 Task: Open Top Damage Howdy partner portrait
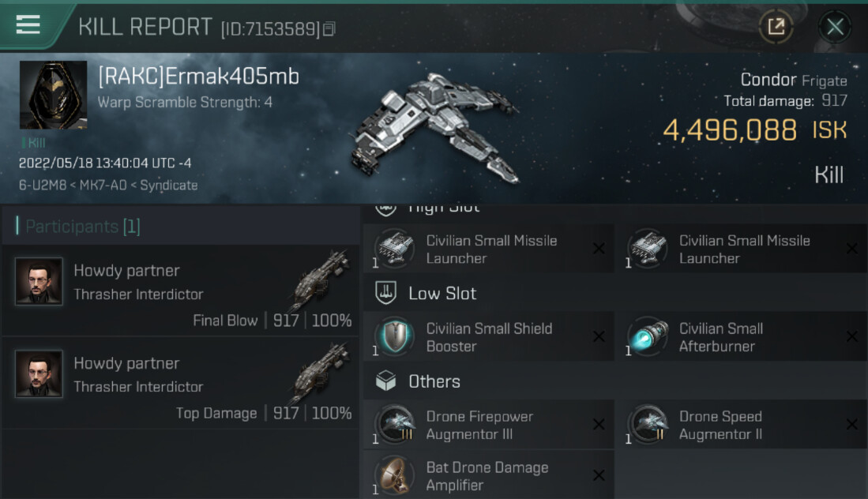38,373
